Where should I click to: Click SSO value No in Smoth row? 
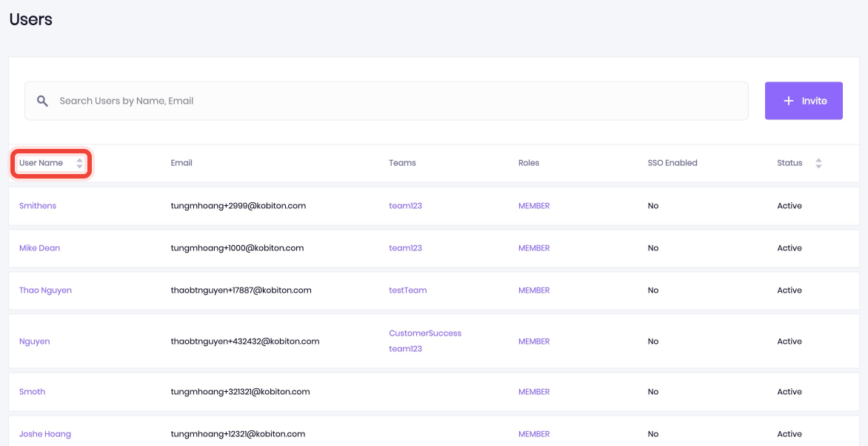click(x=652, y=392)
